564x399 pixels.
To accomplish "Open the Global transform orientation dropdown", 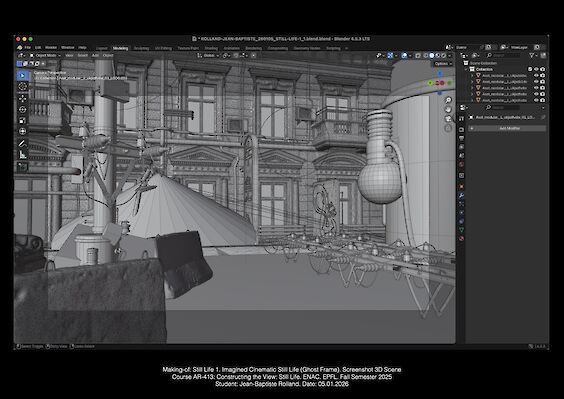I will coord(208,55).
